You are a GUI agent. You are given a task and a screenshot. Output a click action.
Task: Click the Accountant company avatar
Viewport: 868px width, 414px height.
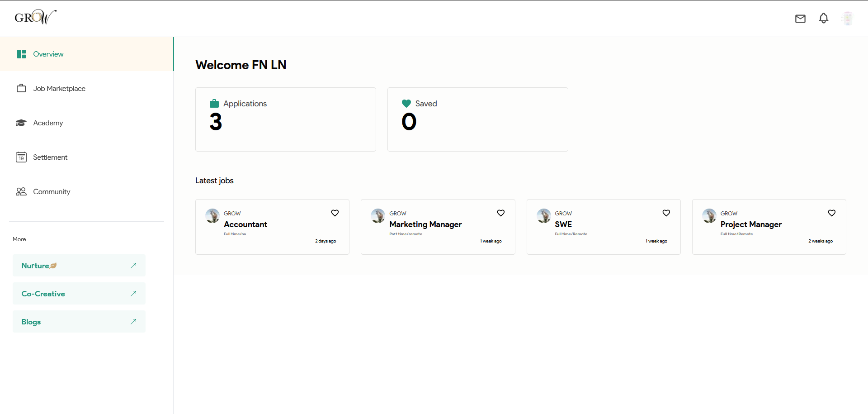point(212,216)
